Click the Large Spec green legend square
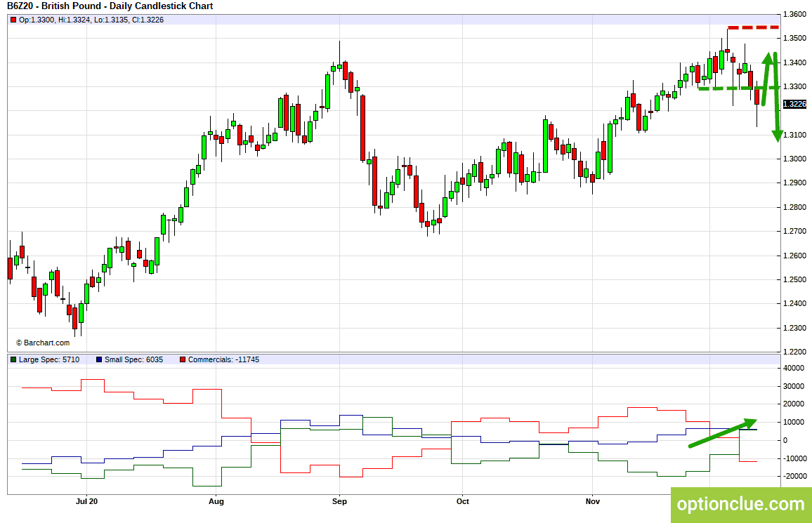The height and width of the screenshot is (523, 812). coord(13,359)
